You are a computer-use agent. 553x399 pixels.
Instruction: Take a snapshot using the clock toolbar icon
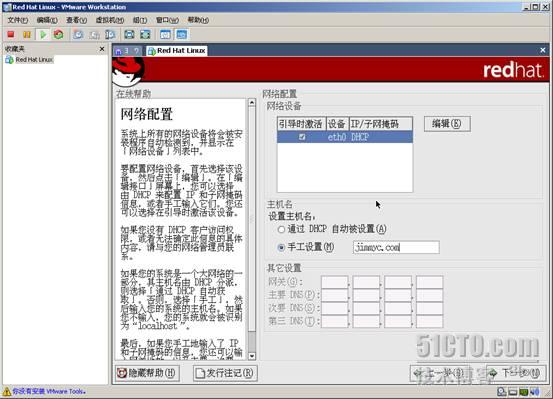click(78, 35)
